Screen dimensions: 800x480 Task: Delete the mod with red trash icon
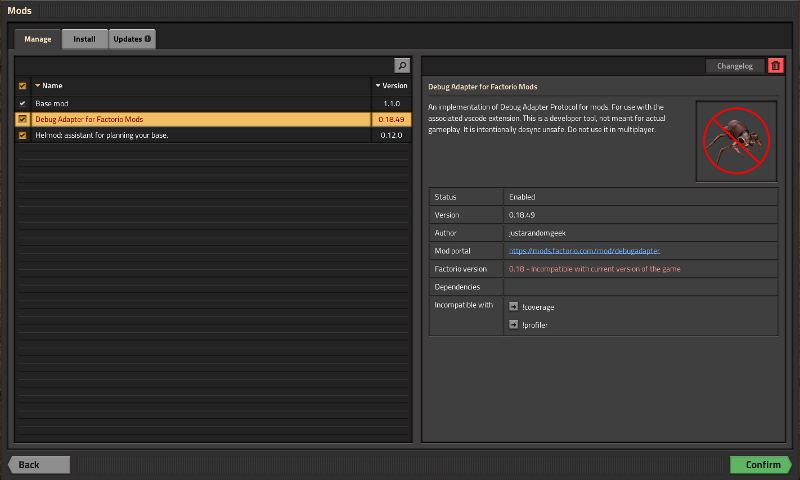pos(776,66)
